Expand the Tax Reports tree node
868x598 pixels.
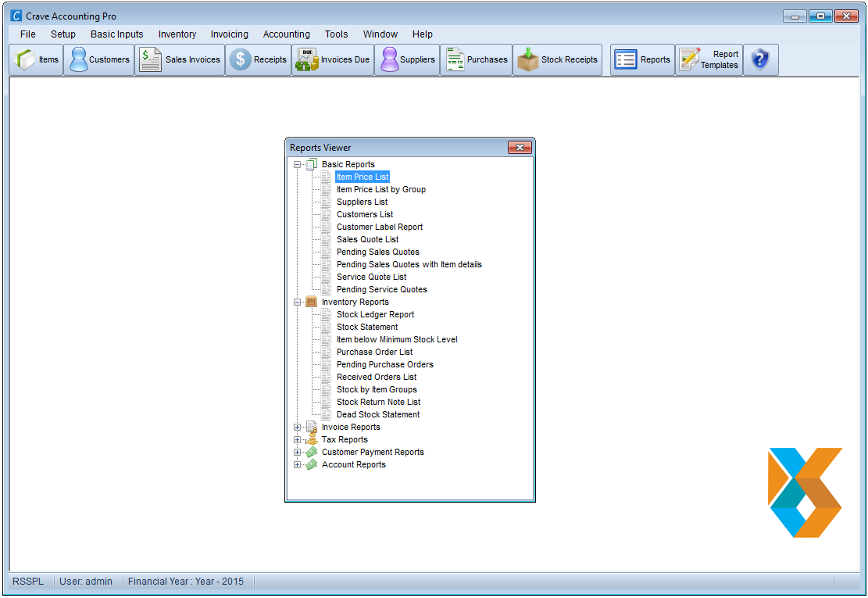297,440
